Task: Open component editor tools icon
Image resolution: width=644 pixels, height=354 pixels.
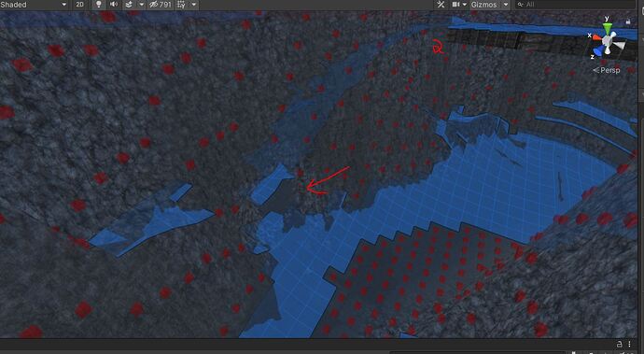Action: point(441,5)
